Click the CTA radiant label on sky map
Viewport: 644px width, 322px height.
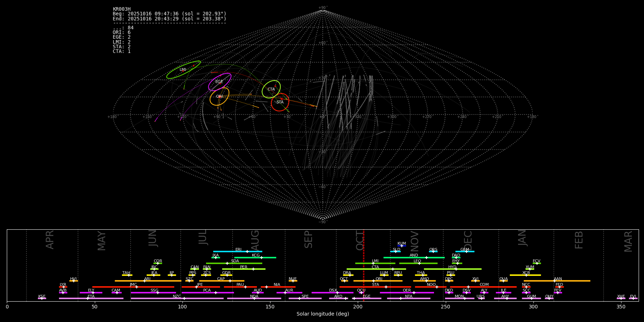click(x=271, y=89)
